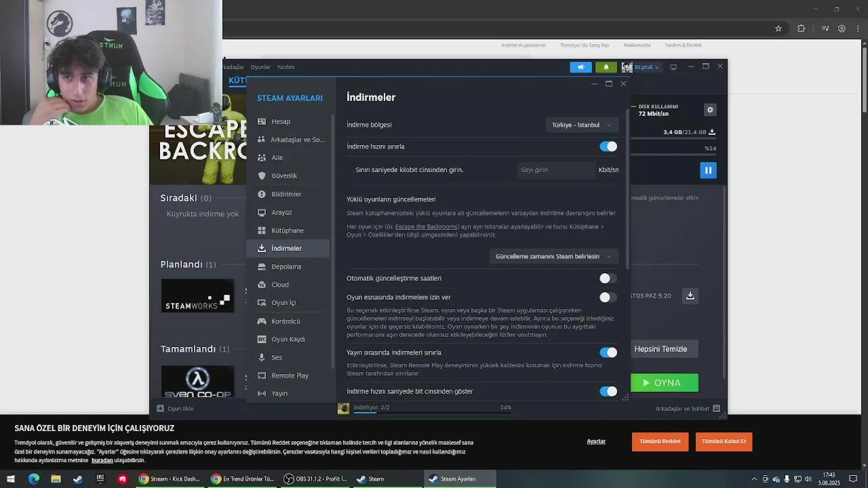Click the Steam announcements megaphone icon
Screen dimensions: 868x488
click(580, 67)
